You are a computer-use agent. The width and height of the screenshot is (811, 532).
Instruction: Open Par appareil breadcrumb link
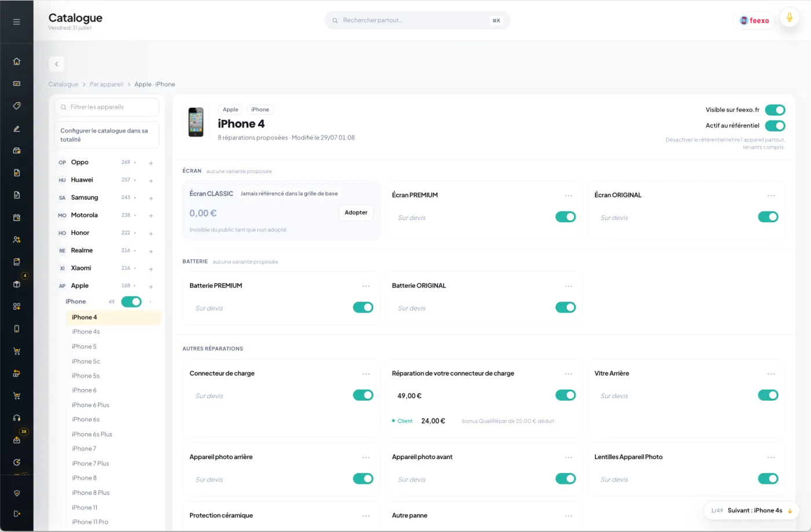[x=107, y=85]
